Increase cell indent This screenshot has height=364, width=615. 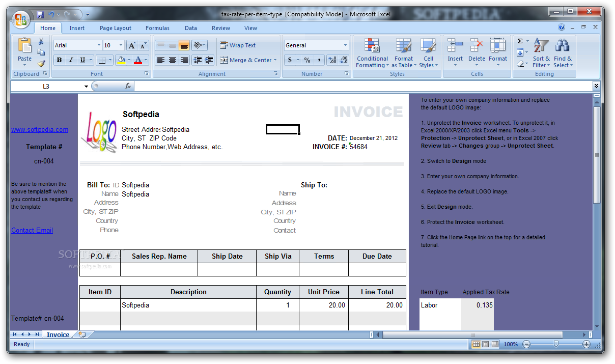[x=209, y=60]
